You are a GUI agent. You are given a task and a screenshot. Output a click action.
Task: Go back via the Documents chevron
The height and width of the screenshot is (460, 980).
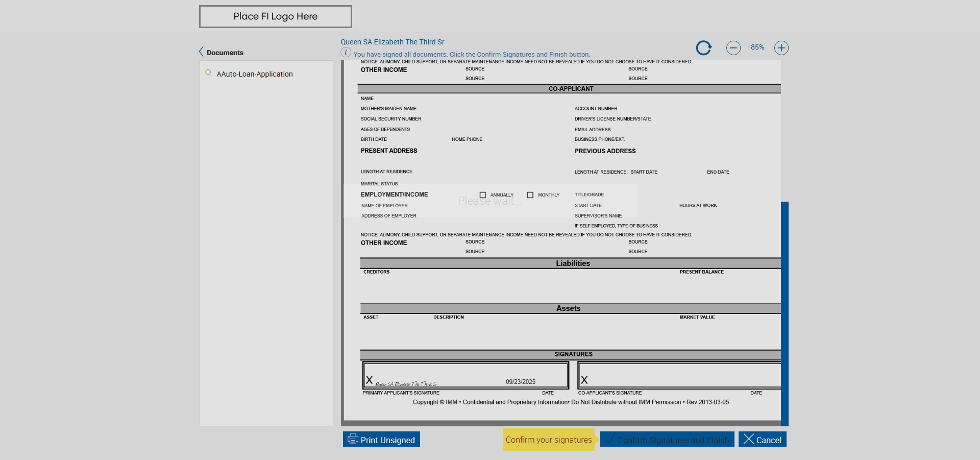[201, 52]
